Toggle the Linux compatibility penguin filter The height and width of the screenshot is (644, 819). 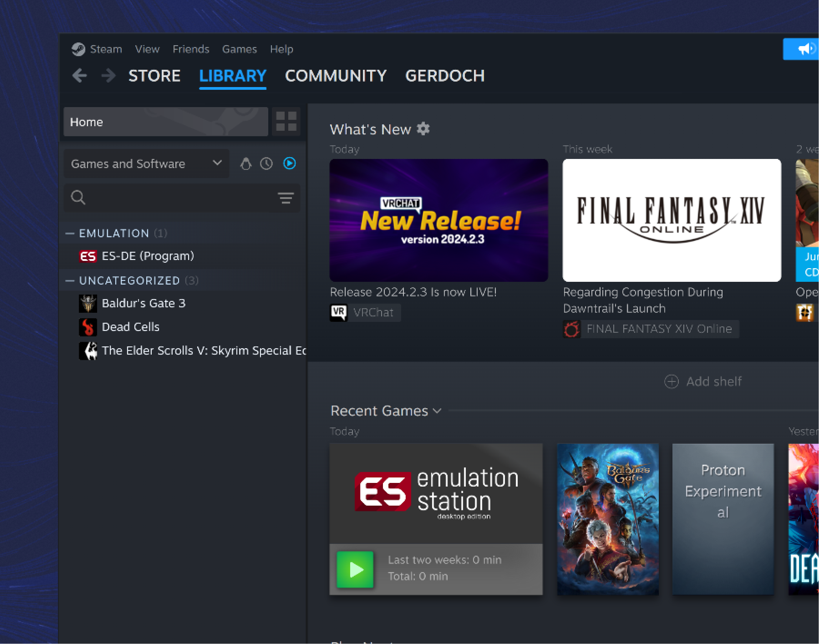click(246, 164)
